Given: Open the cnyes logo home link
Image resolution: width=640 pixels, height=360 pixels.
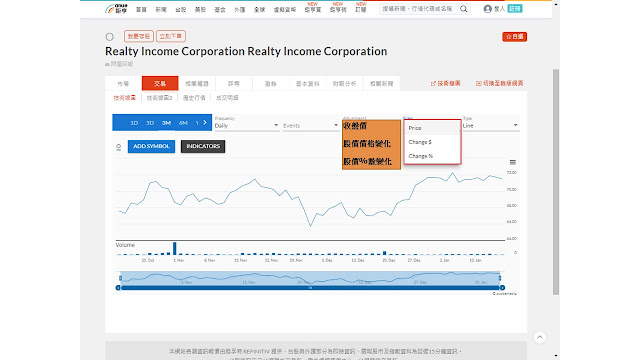Looking at the screenshot, I should tap(116, 9).
